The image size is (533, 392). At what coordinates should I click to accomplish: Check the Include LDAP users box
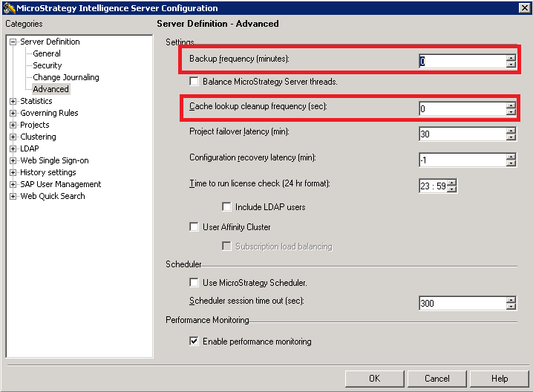[x=226, y=206]
